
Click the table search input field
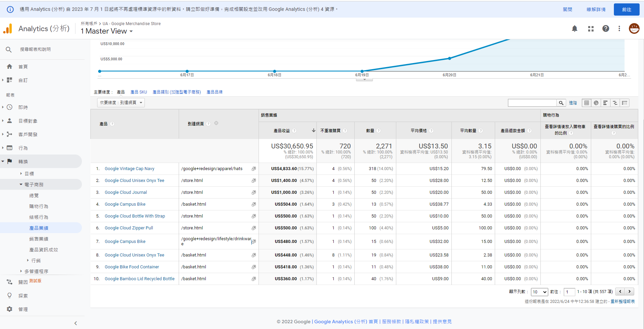click(x=532, y=103)
